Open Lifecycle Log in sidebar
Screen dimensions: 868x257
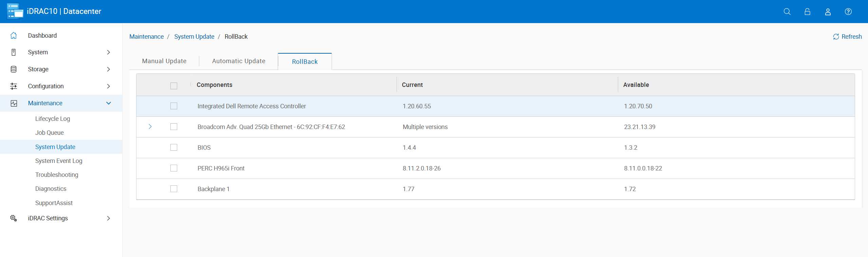53,119
